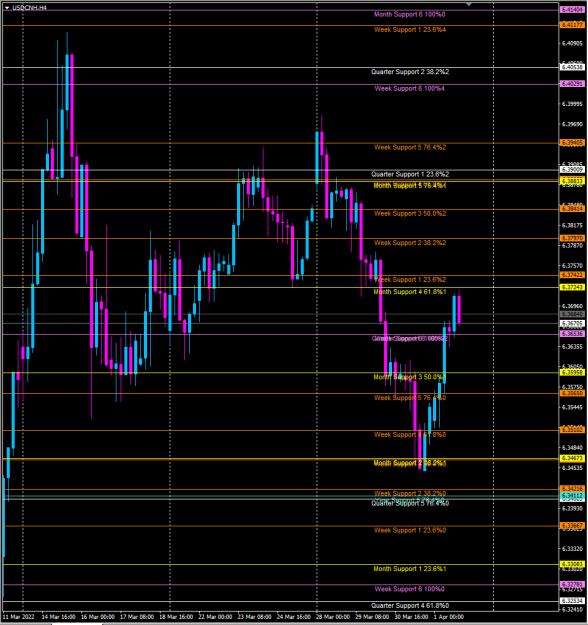
Task: Select the 'Week Support 1 23.6%4' label
Action: (410, 29)
